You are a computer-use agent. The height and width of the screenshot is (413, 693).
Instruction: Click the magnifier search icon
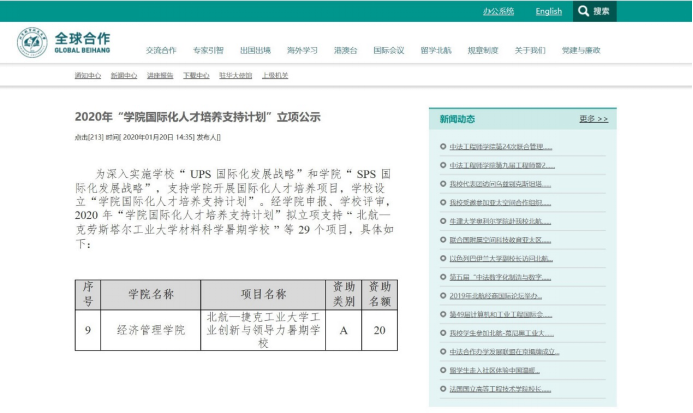(583, 11)
